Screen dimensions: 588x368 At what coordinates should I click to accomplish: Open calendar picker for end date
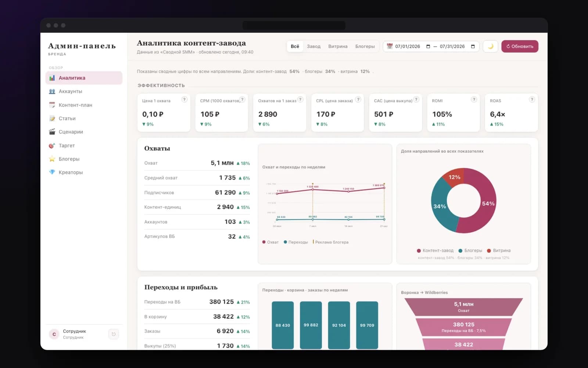tap(473, 46)
